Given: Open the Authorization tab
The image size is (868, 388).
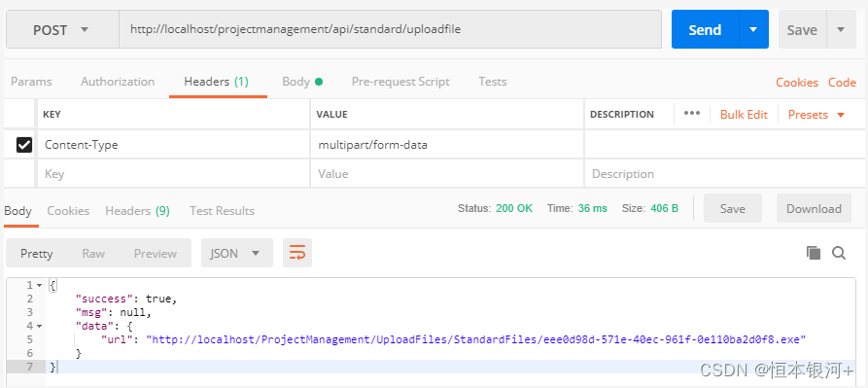Looking at the screenshot, I should tap(118, 82).
